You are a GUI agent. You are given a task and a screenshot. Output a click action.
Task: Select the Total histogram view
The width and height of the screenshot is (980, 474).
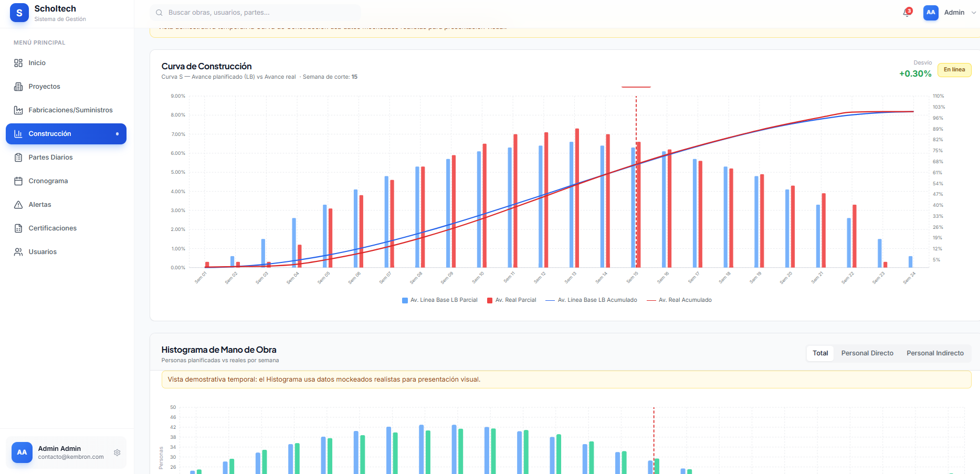coord(820,353)
